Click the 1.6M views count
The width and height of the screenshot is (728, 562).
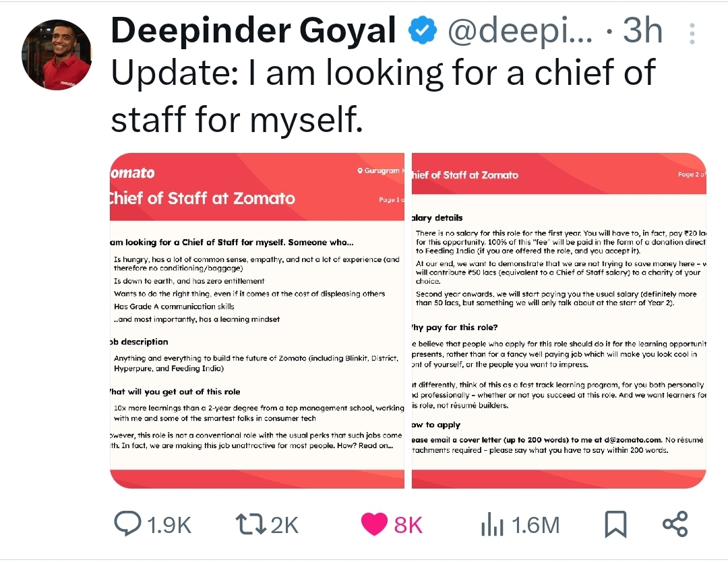click(535, 524)
